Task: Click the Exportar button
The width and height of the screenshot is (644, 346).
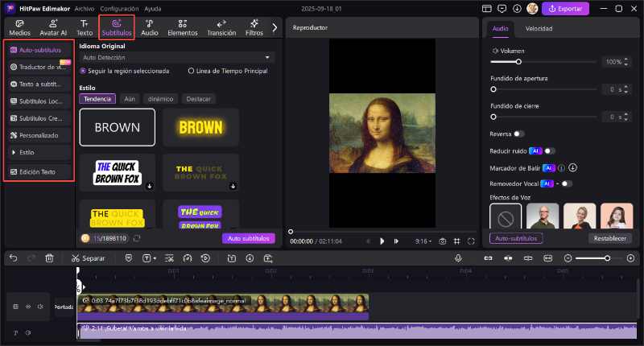Action: coord(565,9)
